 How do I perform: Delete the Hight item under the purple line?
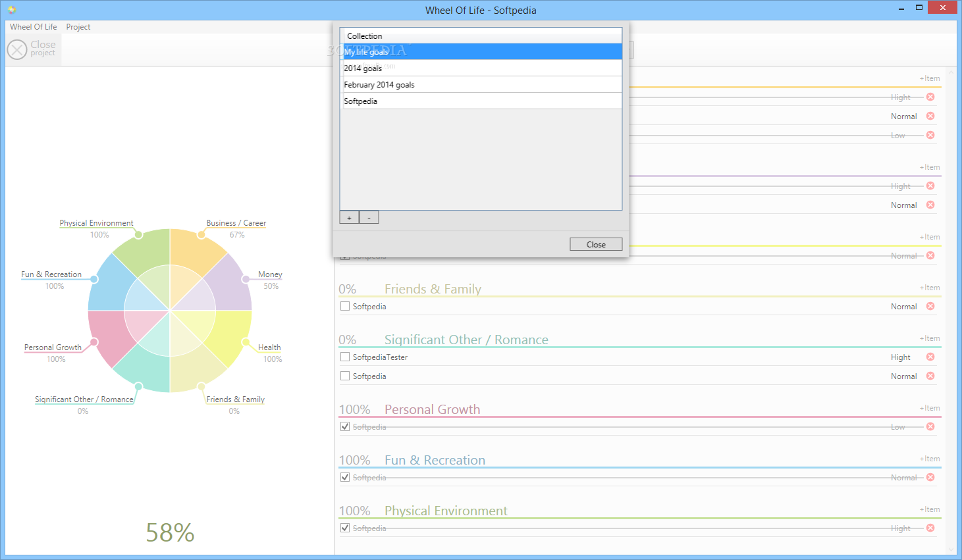pyautogui.click(x=930, y=186)
